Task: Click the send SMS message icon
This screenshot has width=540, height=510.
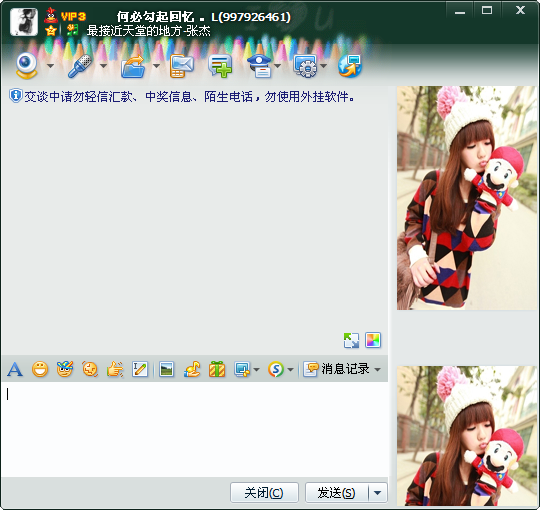Action: [181, 66]
